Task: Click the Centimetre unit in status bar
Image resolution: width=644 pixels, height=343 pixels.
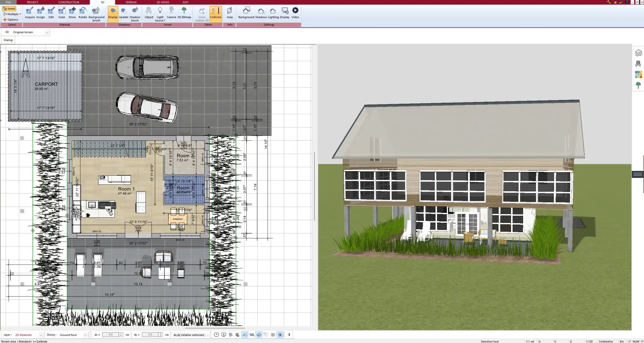Action: coord(605,341)
